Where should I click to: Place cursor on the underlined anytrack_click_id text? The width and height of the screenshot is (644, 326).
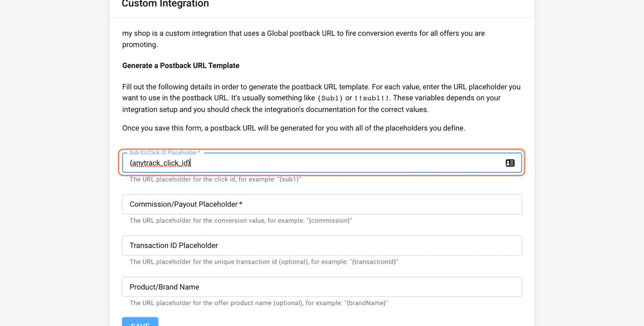pyautogui.click(x=160, y=163)
